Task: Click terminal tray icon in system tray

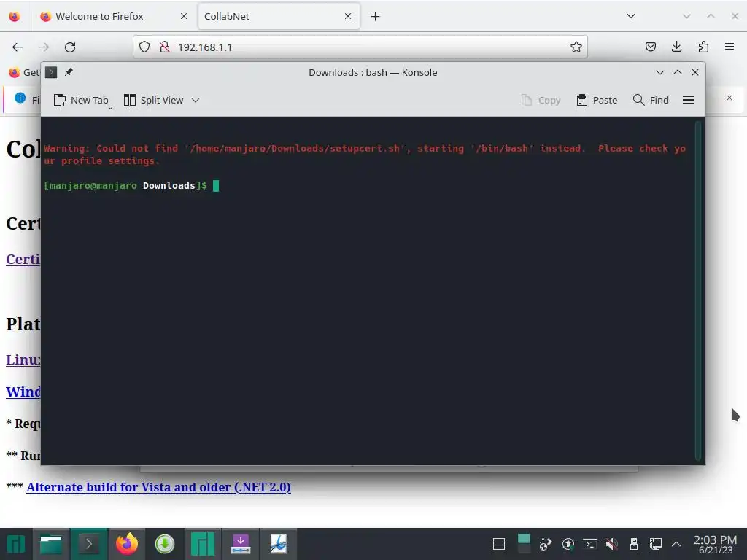Action: click(589, 544)
